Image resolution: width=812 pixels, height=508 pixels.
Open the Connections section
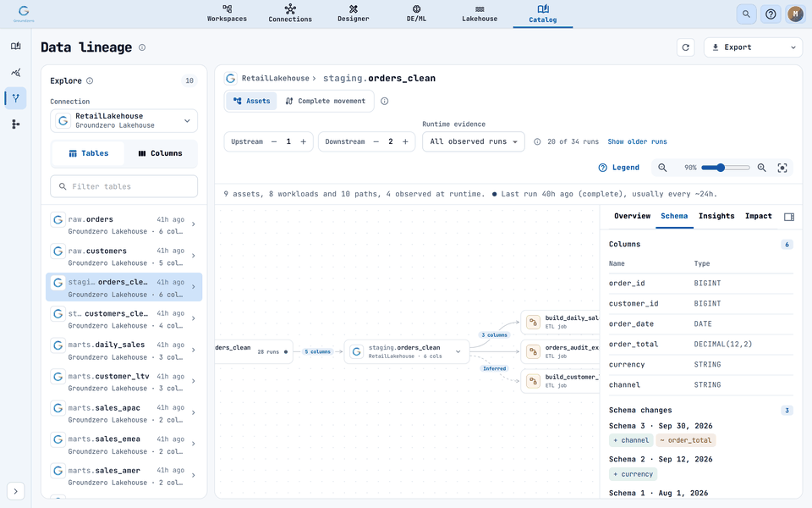[x=290, y=14]
